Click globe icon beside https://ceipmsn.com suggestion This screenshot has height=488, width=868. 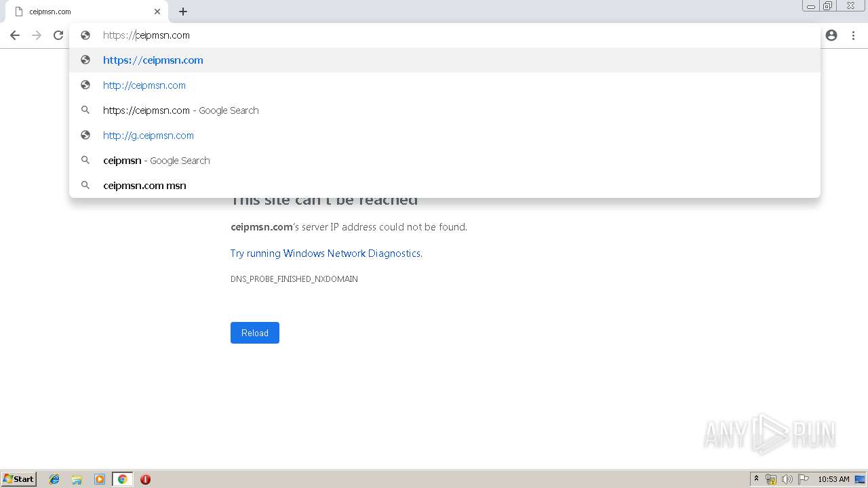(x=85, y=60)
